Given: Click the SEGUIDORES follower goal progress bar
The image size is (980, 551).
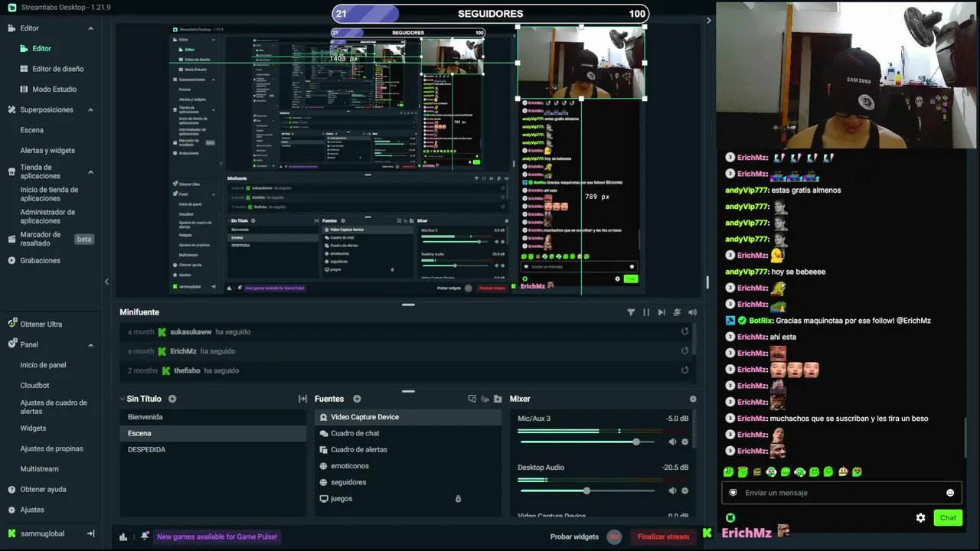Looking at the screenshot, I should coord(490,14).
